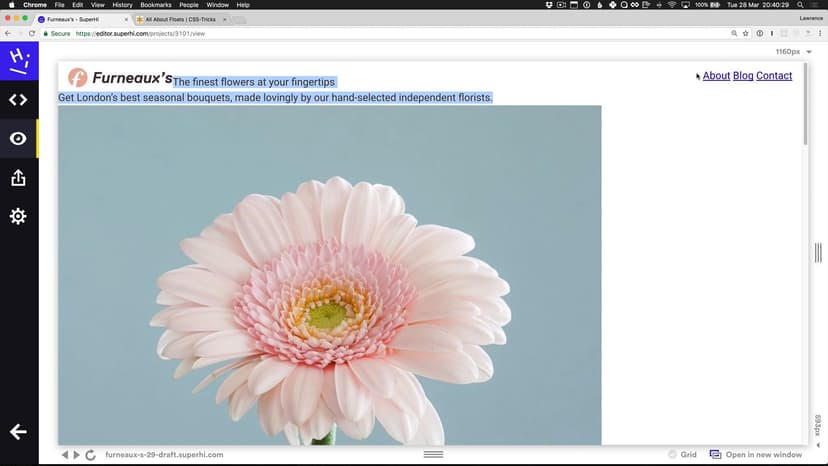Click the SuperHi logo icon
The height and width of the screenshot is (466, 828).
(x=18, y=61)
